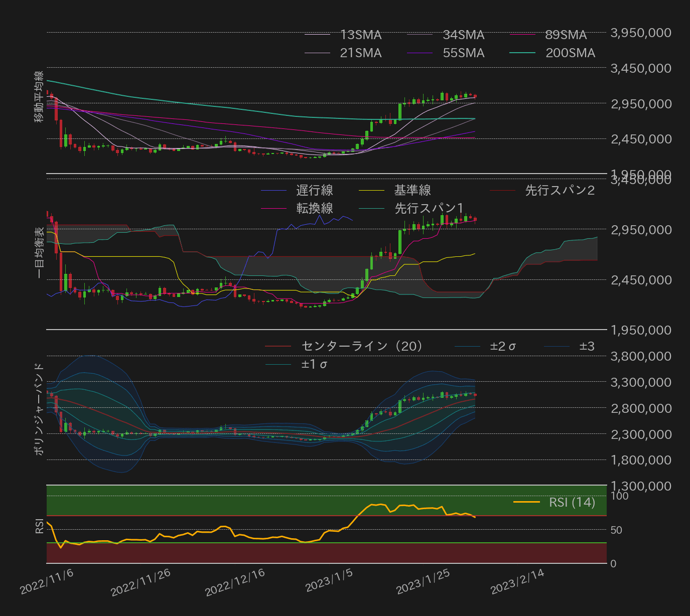Toggle the 55SMA legend line
Image resolution: width=690 pixels, height=616 pixels.
tap(463, 53)
